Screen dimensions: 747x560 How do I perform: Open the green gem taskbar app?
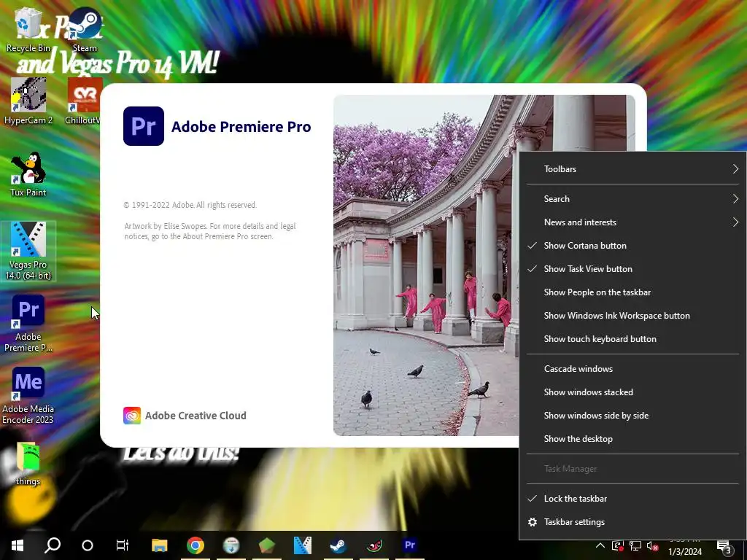click(267, 545)
